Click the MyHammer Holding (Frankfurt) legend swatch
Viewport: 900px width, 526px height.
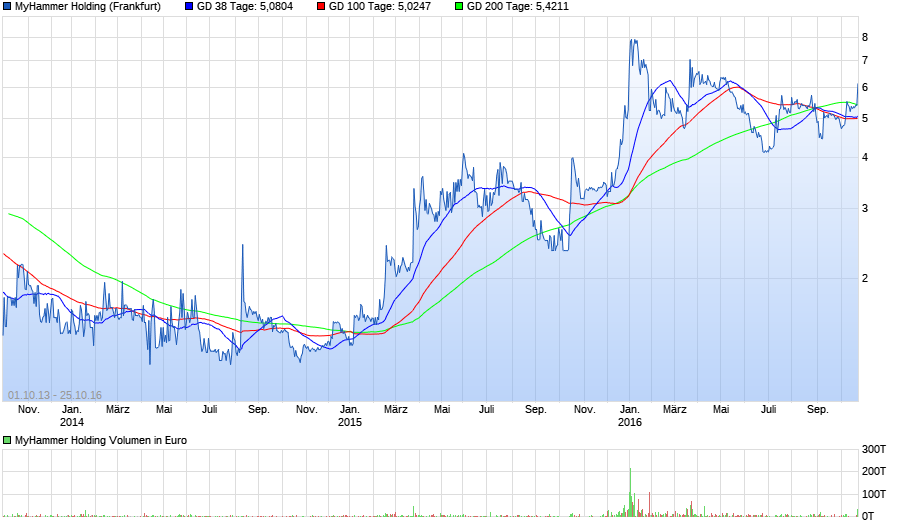tap(7, 7)
